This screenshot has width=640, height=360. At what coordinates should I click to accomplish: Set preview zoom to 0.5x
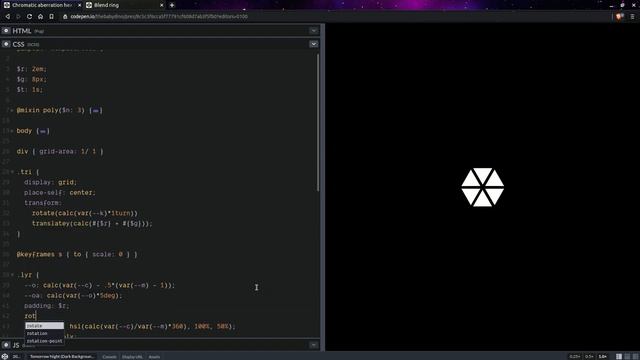point(589,357)
